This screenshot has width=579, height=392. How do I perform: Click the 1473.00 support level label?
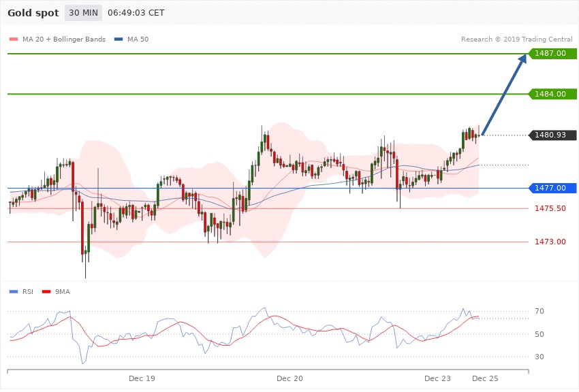pyautogui.click(x=550, y=242)
